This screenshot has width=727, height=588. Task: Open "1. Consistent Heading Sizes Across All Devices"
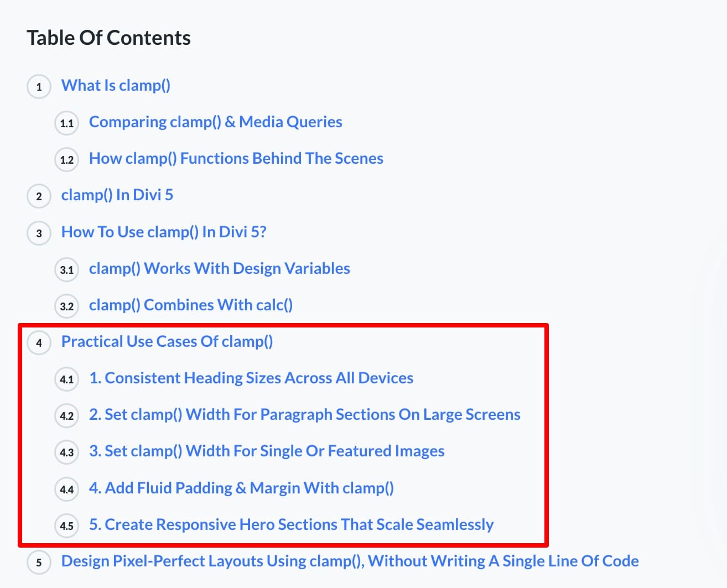pyautogui.click(x=251, y=378)
